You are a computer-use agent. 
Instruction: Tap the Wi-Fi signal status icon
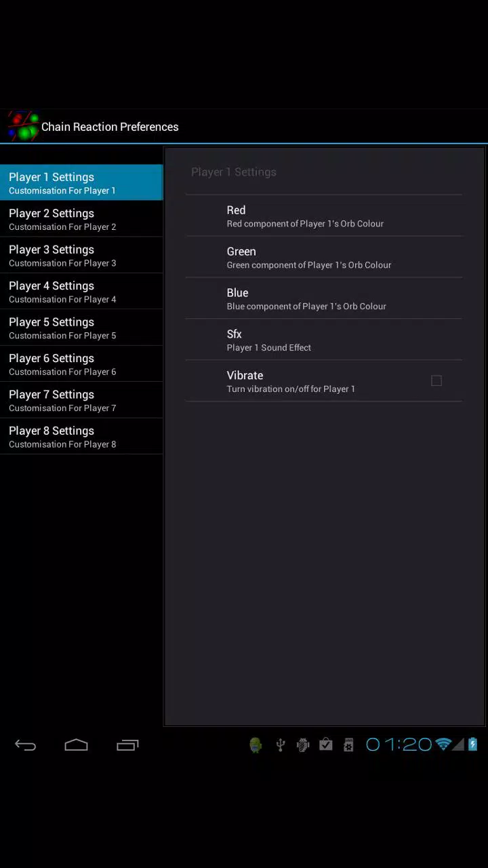pos(443,745)
